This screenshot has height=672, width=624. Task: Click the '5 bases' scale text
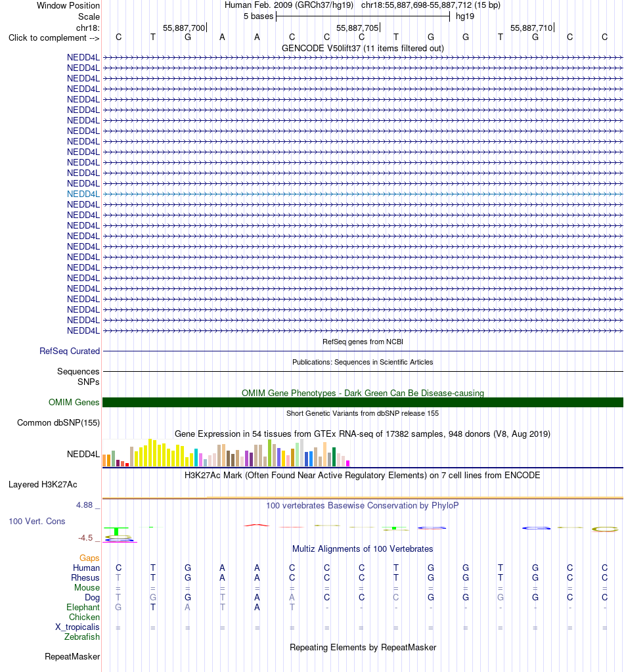pyautogui.click(x=258, y=16)
